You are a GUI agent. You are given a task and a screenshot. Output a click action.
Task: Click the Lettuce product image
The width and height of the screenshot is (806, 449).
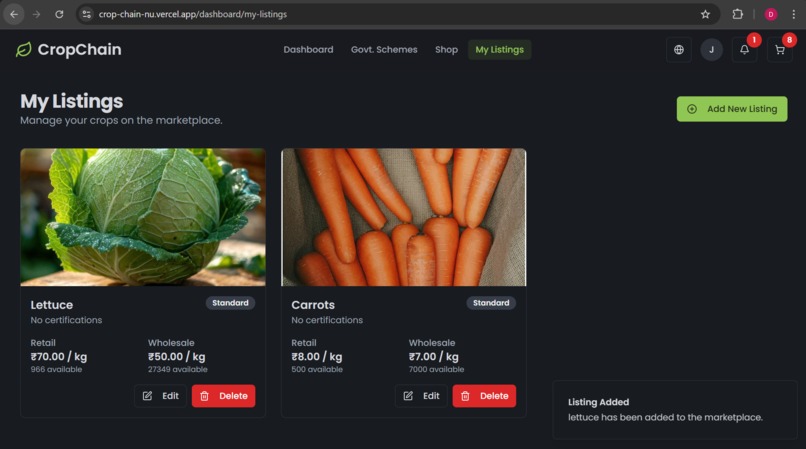coord(143,217)
